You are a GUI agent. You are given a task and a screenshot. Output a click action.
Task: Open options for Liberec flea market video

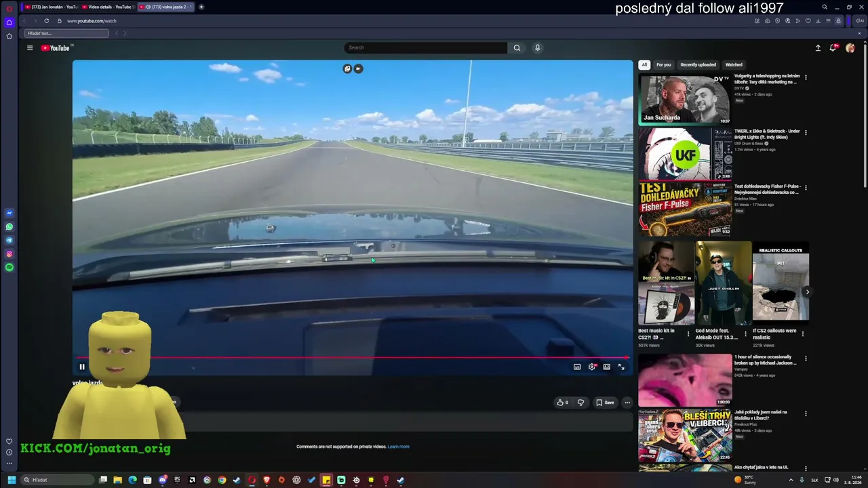tap(806, 413)
